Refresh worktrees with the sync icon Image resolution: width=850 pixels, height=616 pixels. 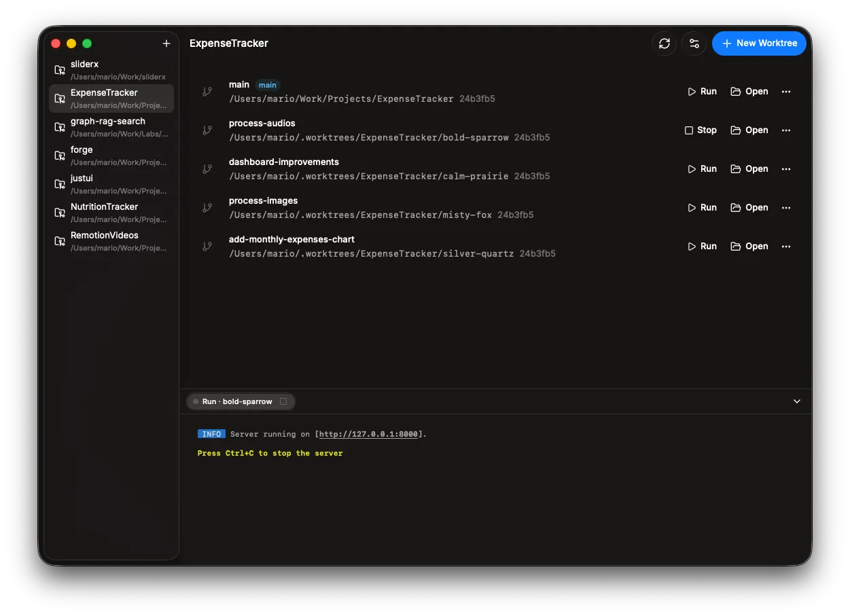[x=665, y=43]
